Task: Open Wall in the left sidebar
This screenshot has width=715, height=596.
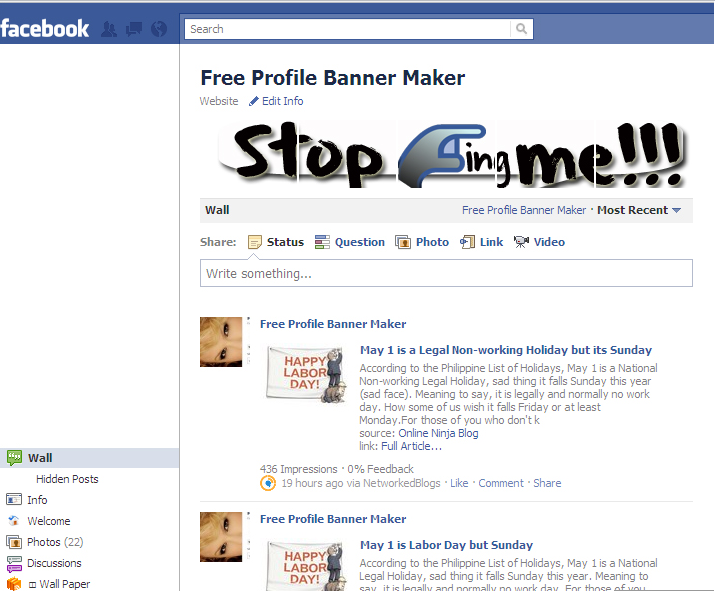Action: tap(89, 458)
